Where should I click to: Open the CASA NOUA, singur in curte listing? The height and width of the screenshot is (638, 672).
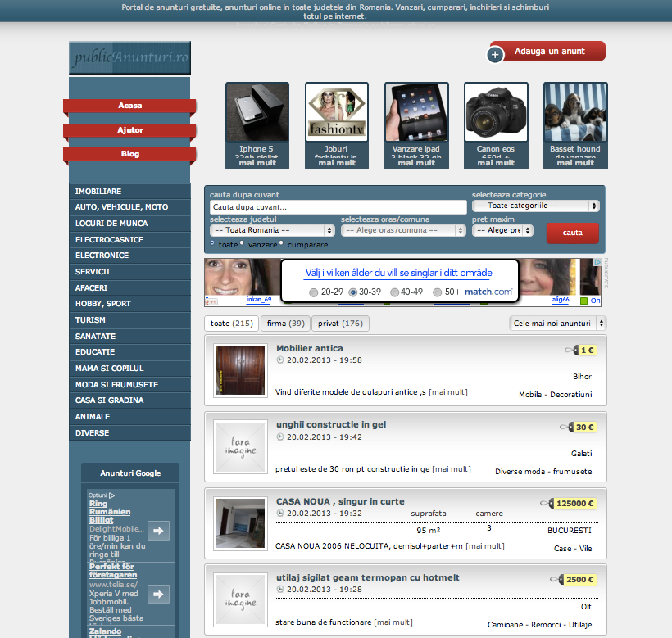point(340,501)
